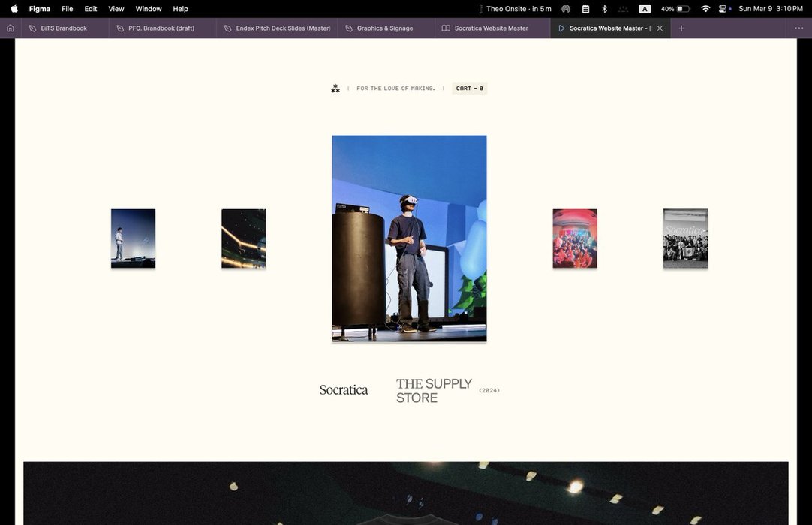Select thumbnail of person standing on blue stage
The image size is (812, 525).
[133, 238]
